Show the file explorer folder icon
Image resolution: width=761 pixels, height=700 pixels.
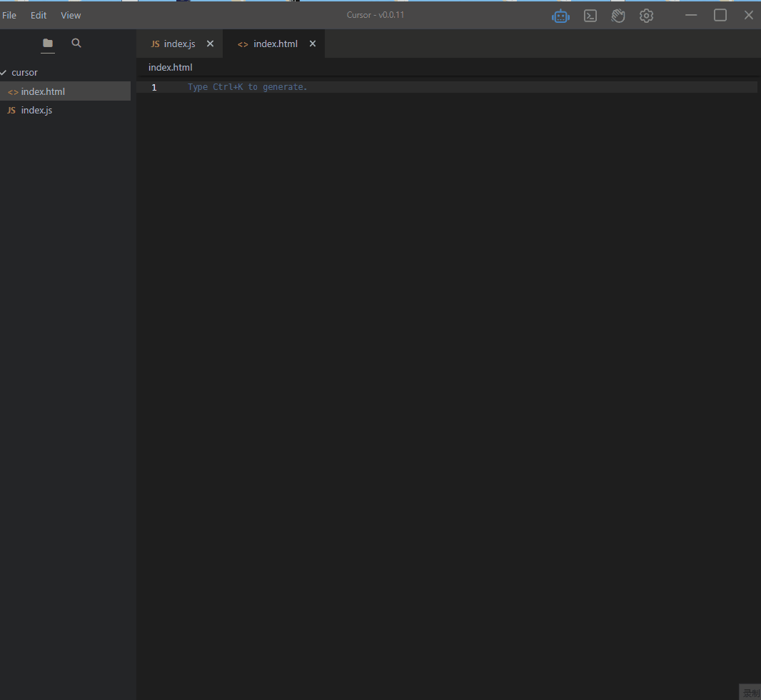point(48,44)
